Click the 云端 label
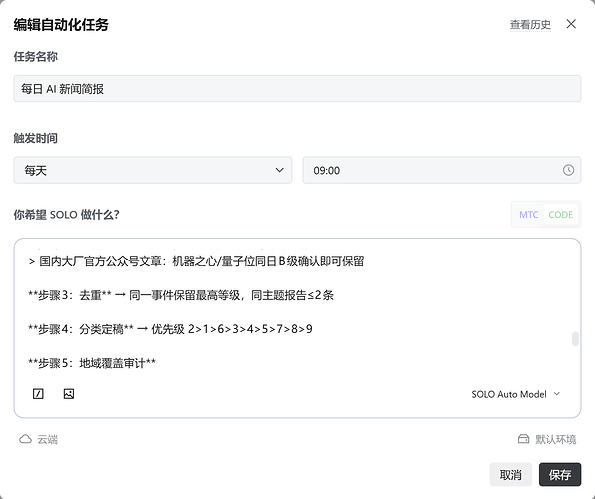The width and height of the screenshot is (595, 499). [x=47, y=439]
